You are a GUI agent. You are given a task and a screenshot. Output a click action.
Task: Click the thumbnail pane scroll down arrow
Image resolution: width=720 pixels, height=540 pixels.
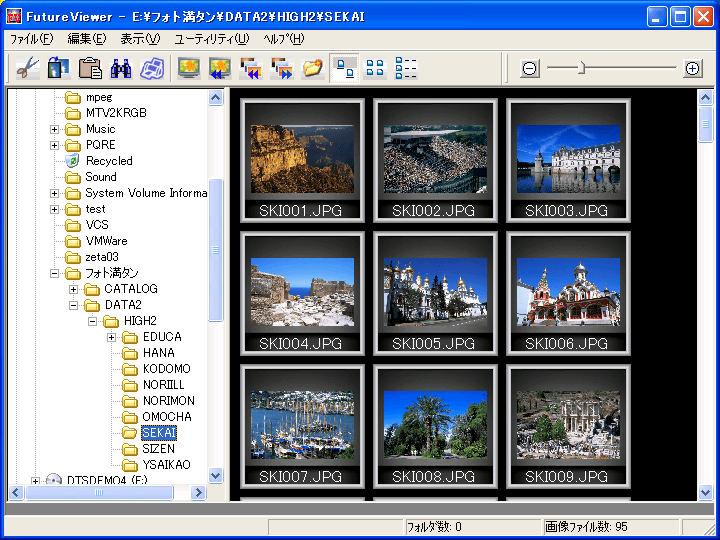[x=705, y=493]
